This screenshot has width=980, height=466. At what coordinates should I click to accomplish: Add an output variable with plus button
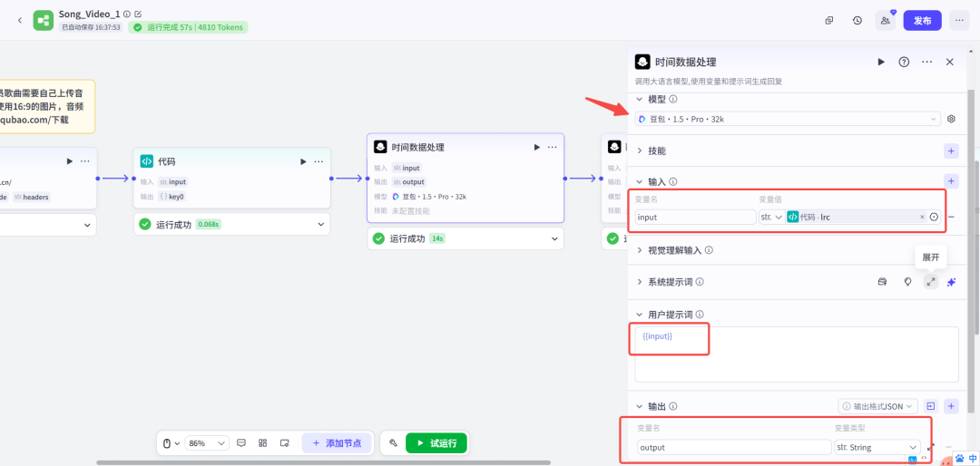pos(951,406)
